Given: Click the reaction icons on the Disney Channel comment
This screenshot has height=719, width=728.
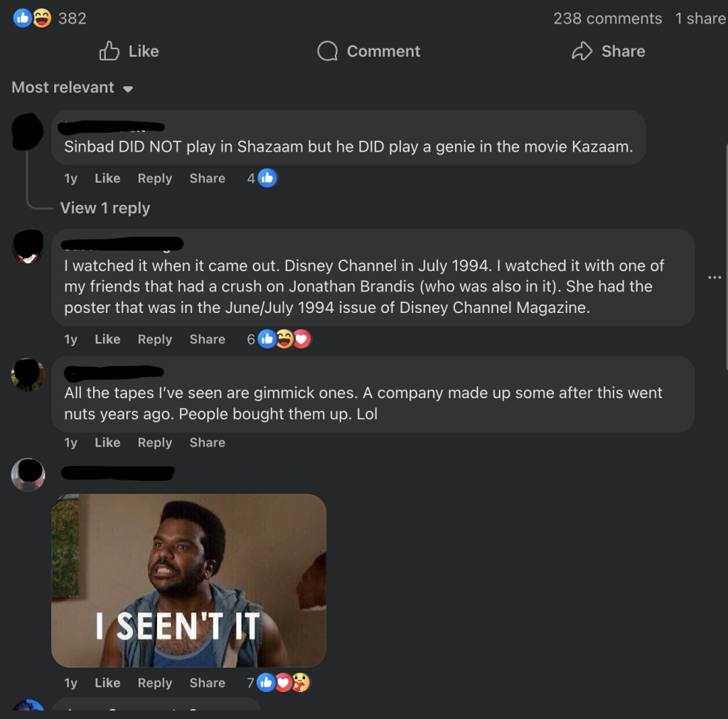Looking at the screenshot, I should coord(284,339).
